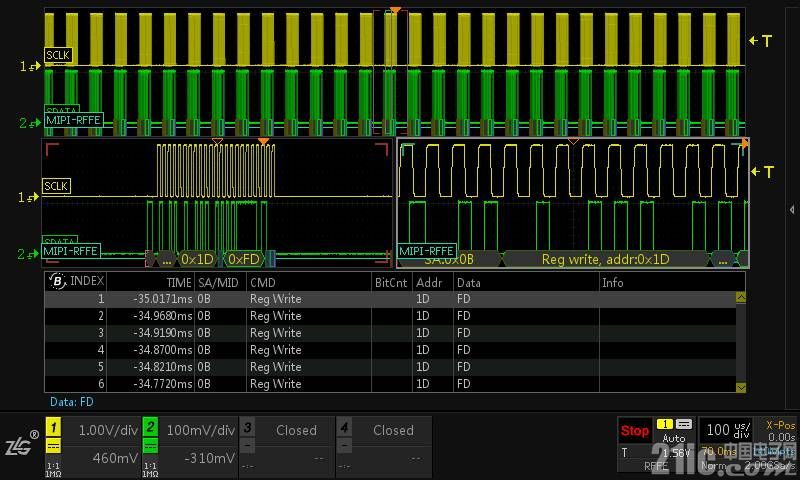Image resolution: width=800 pixels, height=480 pixels.
Task: Click decode table scroll up arrow
Action: click(741, 297)
